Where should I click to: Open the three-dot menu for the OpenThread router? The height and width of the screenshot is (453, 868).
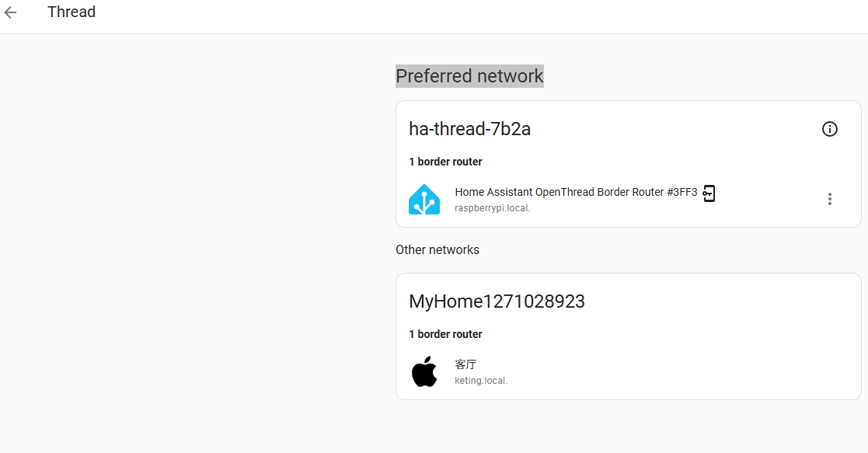(x=829, y=199)
